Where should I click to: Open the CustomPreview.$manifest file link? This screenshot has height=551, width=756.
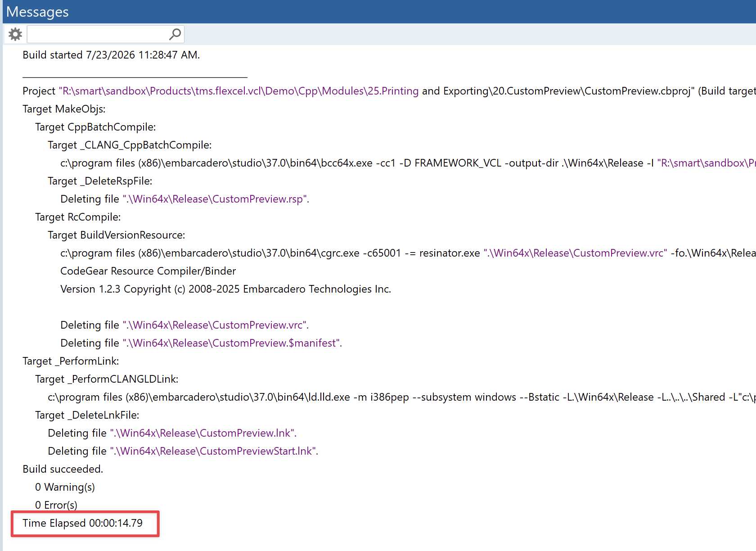pyautogui.click(x=232, y=343)
